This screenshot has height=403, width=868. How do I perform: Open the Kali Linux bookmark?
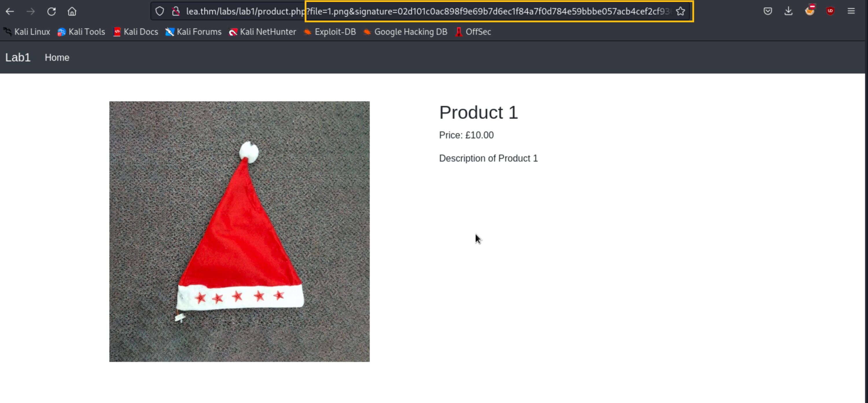tap(27, 32)
